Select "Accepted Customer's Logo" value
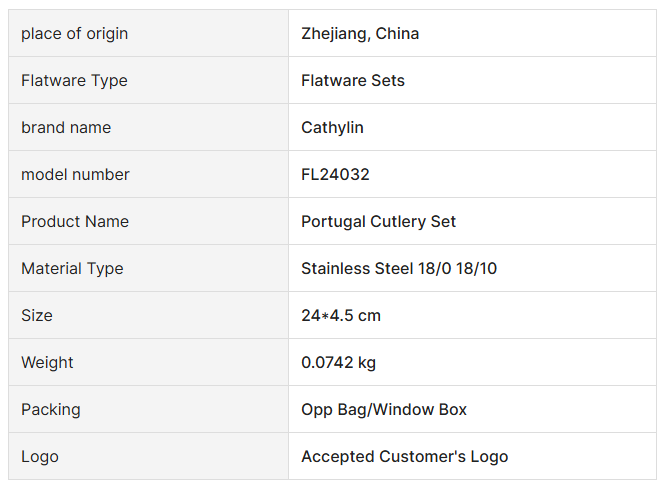The image size is (666, 487). pyautogui.click(x=404, y=457)
